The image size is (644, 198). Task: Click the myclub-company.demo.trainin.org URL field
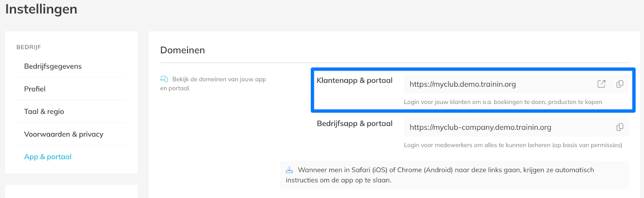[x=480, y=127]
